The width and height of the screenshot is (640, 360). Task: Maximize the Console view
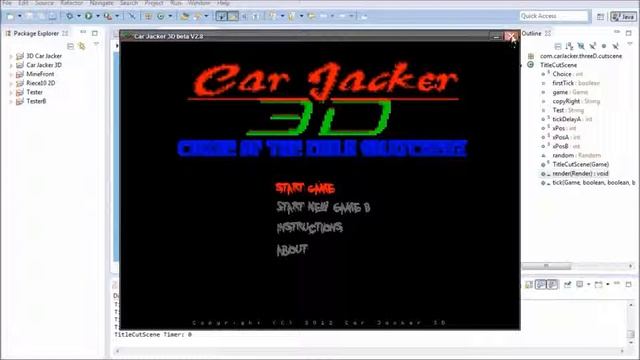point(629,284)
